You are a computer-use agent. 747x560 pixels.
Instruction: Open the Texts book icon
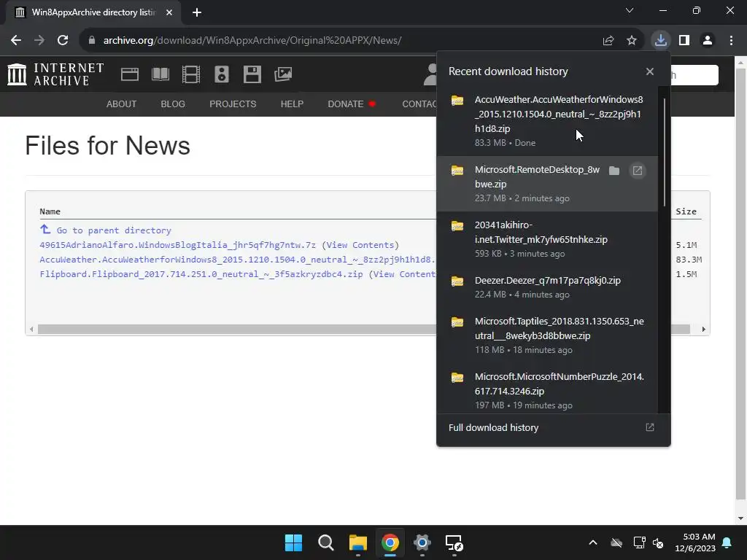pyautogui.click(x=160, y=74)
